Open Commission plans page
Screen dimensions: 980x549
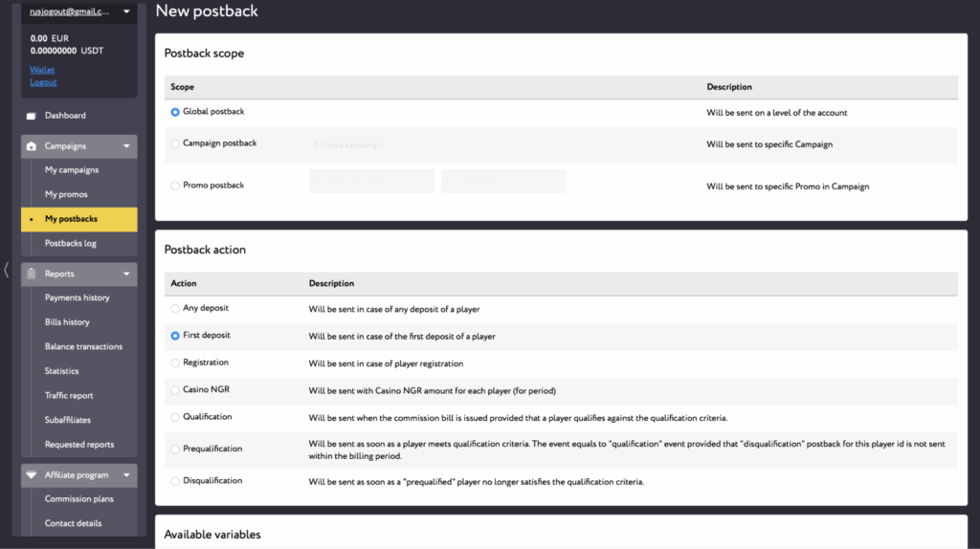coord(78,499)
